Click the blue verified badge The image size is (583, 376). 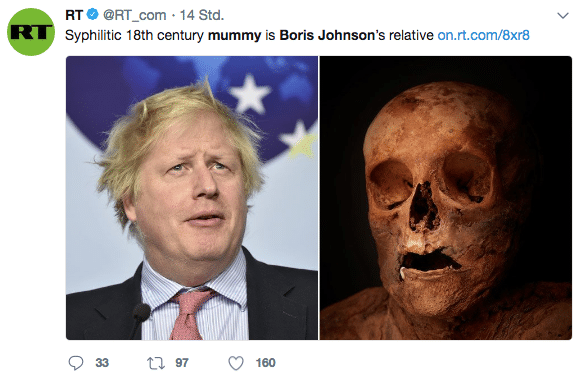93,15
